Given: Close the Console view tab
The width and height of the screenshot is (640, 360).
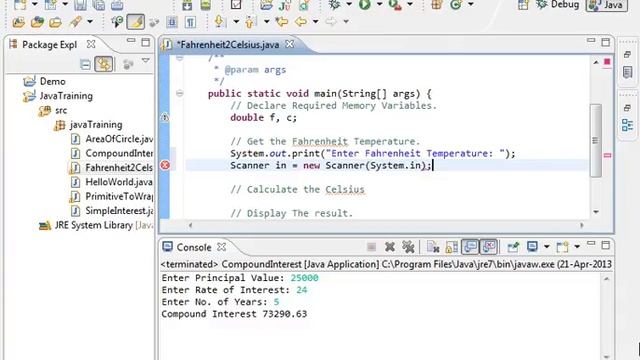Looking at the screenshot, I should pyautogui.click(x=221, y=247).
